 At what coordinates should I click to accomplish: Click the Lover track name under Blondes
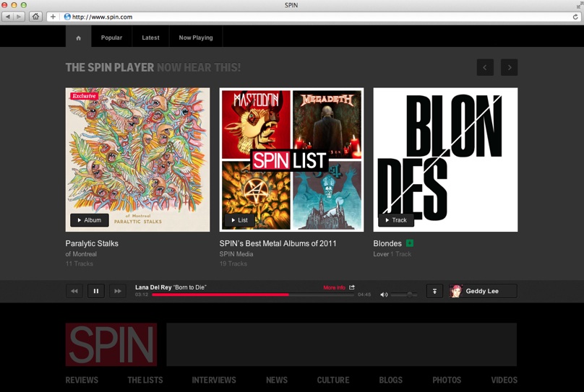[x=381, y=254]
